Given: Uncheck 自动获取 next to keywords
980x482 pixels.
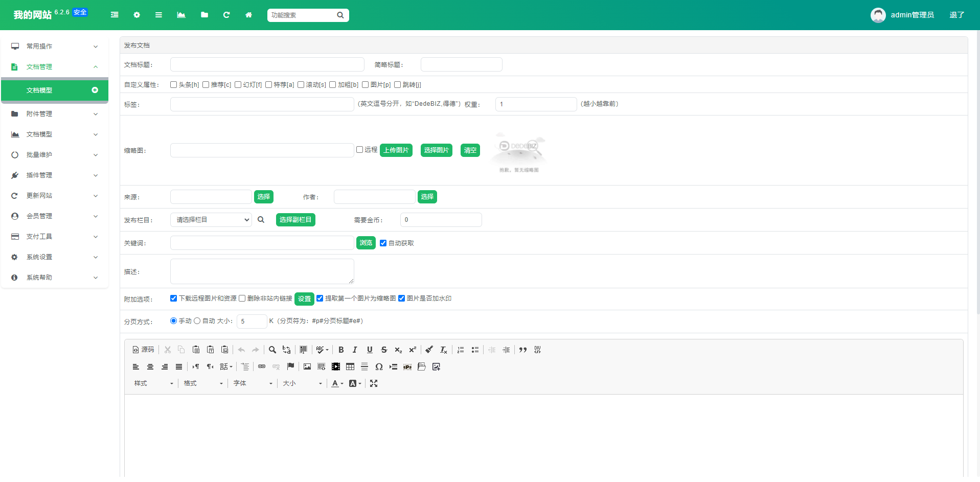Looking at the screenshot, I should click(383, 243).
